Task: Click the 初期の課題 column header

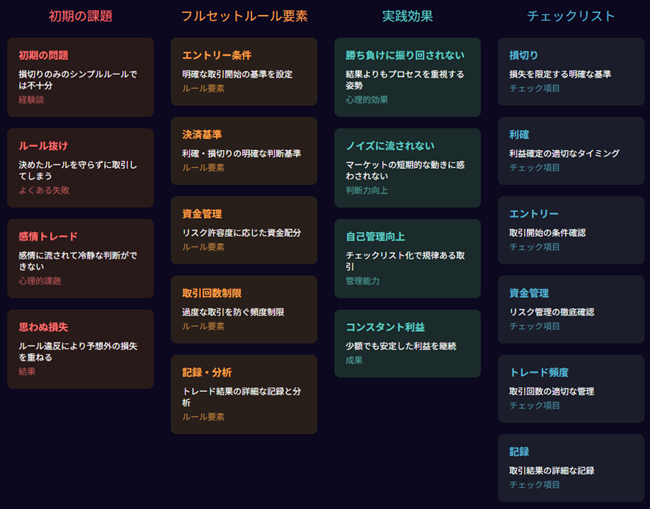Action: click(x=80, y=16)
